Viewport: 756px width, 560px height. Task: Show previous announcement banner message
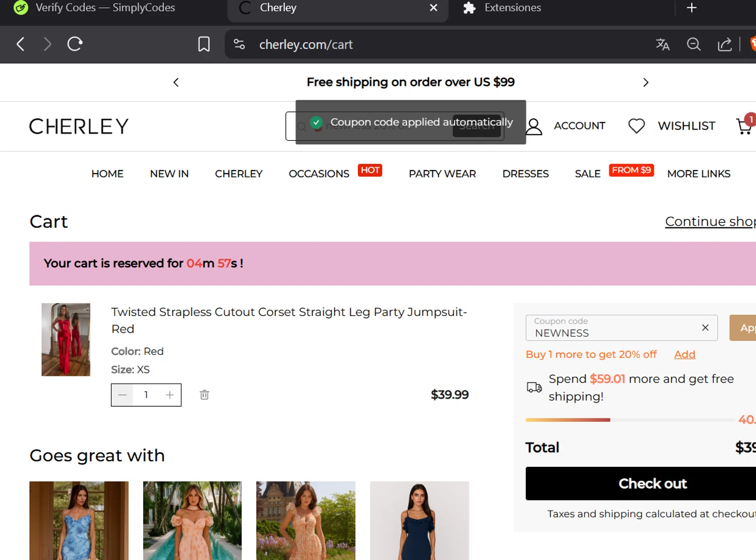176,82
